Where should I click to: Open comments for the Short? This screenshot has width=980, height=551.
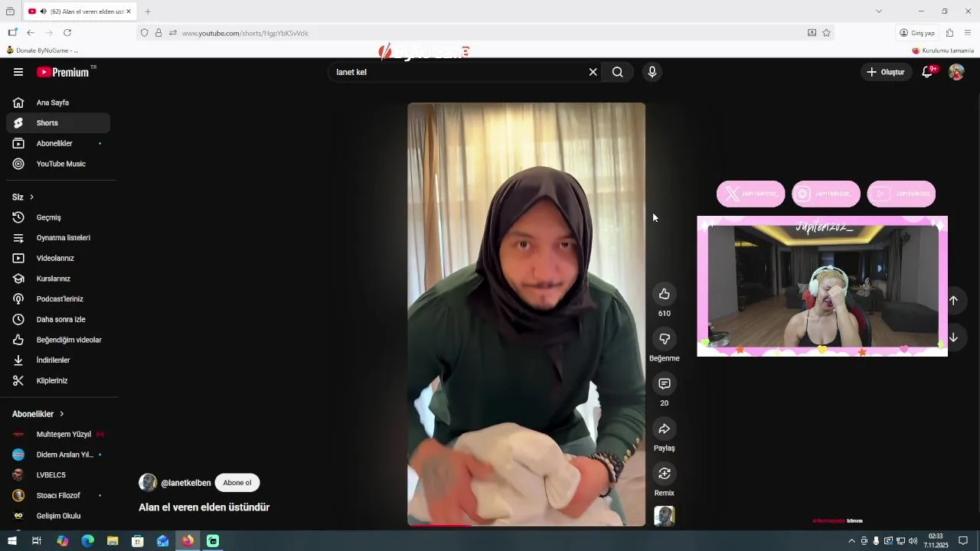coord(665,383)
